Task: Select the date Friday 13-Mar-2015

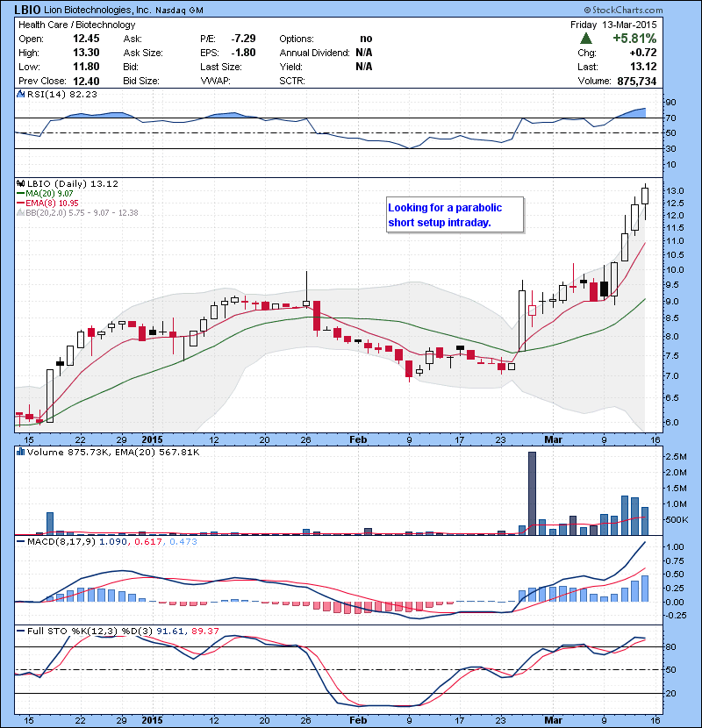Action: coord(613,25)
